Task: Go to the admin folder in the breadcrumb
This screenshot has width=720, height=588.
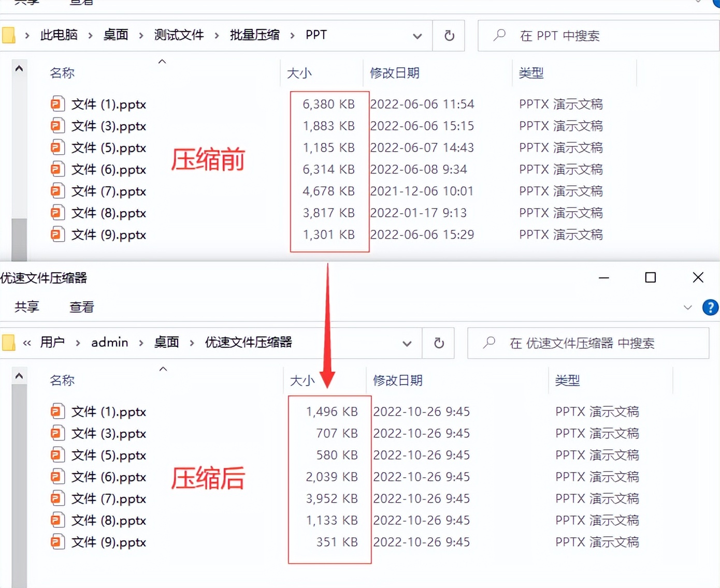Action: coord(109,342)
